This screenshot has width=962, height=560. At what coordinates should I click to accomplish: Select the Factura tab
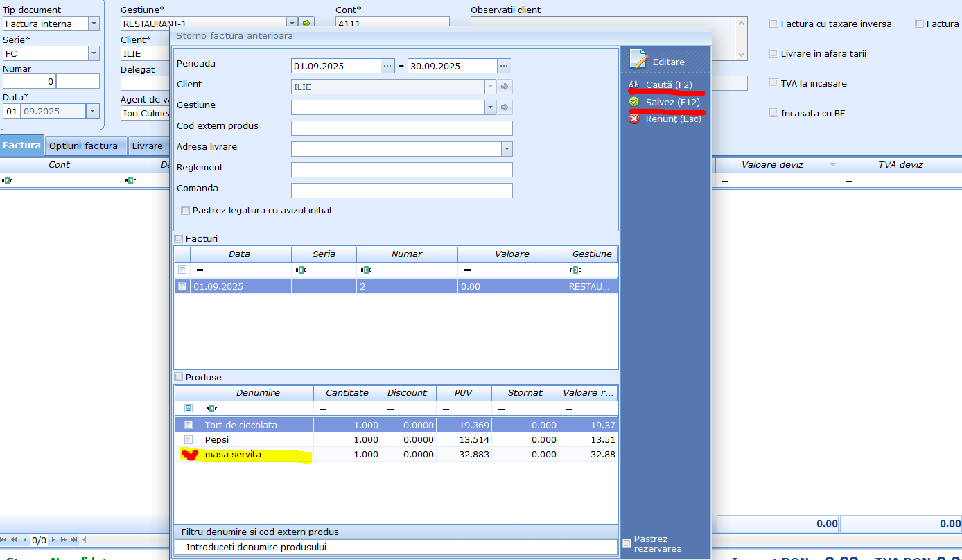pos(21,146)
